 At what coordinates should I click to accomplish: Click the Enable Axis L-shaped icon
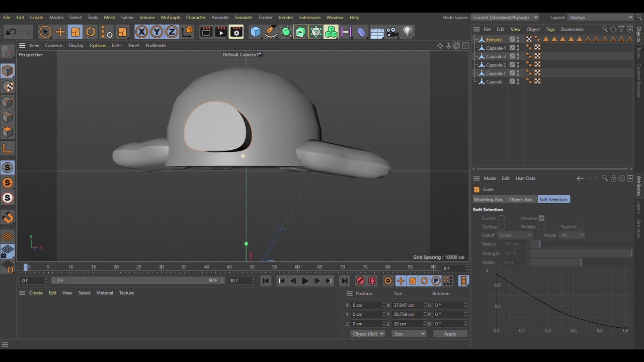pyautogui.click(x=8, y=148)
